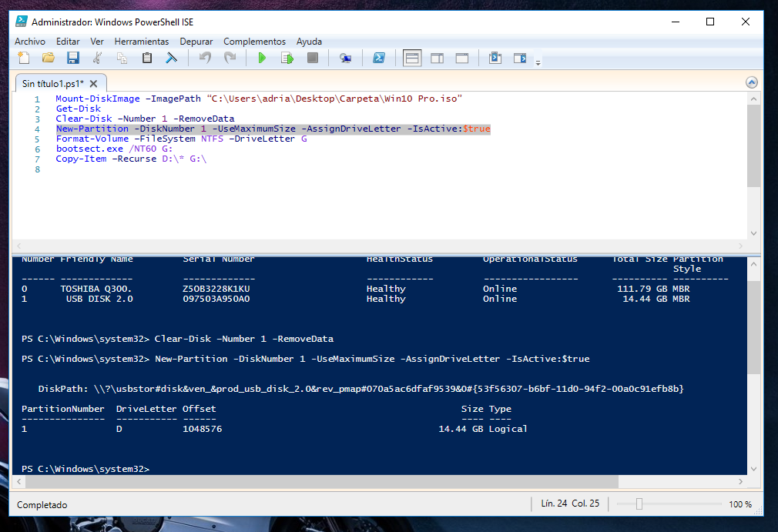The height and width of the screenshot is (532, 778).
Task: Expand the toolbar options dropdown arrow
Action: click(538, 62)
